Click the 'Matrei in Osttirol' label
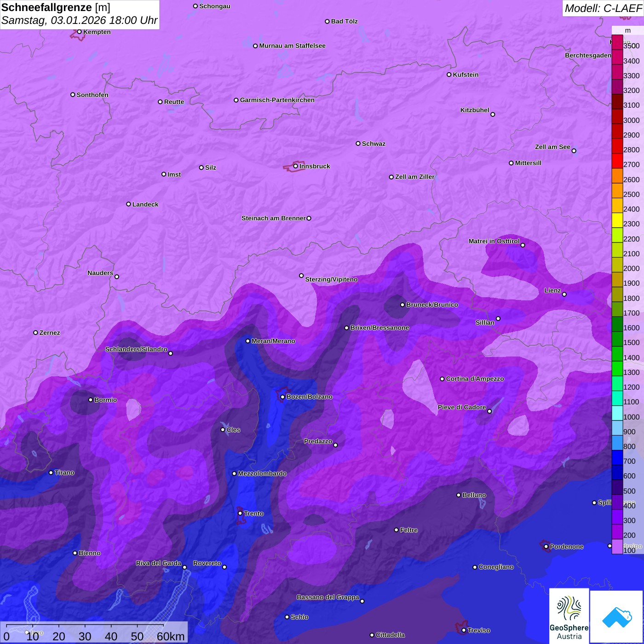The width and height of the screenshot is (644, 644). coord(494,241)
